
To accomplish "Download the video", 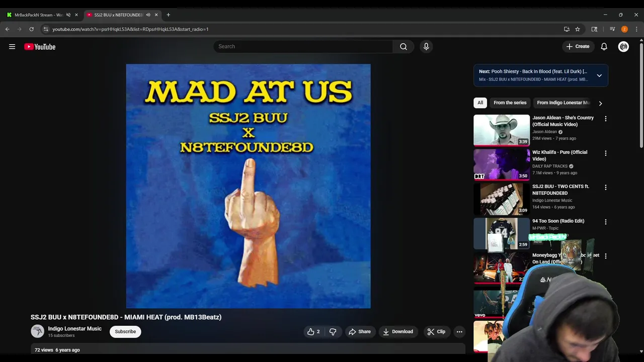I will [398, 332].
